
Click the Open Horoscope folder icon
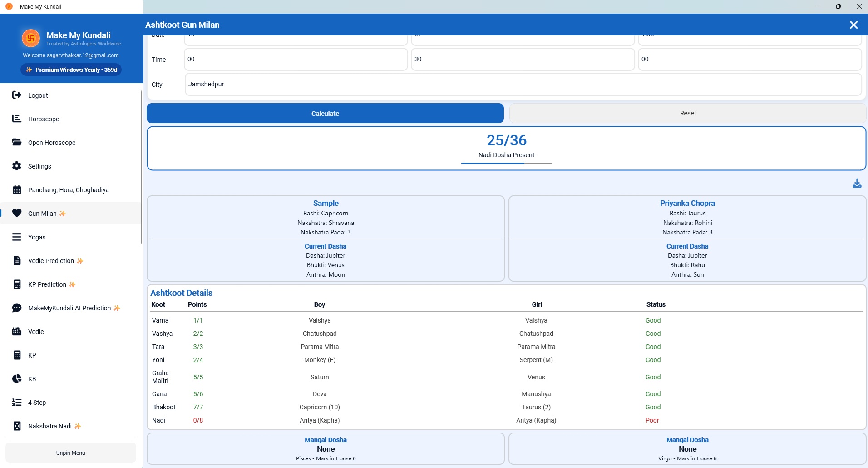click(17, 142)
